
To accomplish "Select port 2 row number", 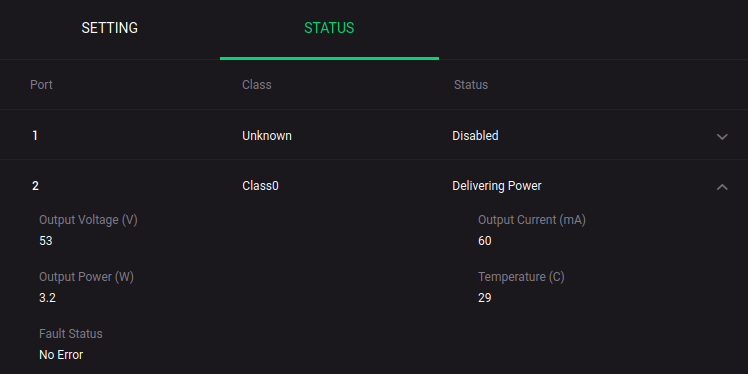I will click(x=35, y=186).
